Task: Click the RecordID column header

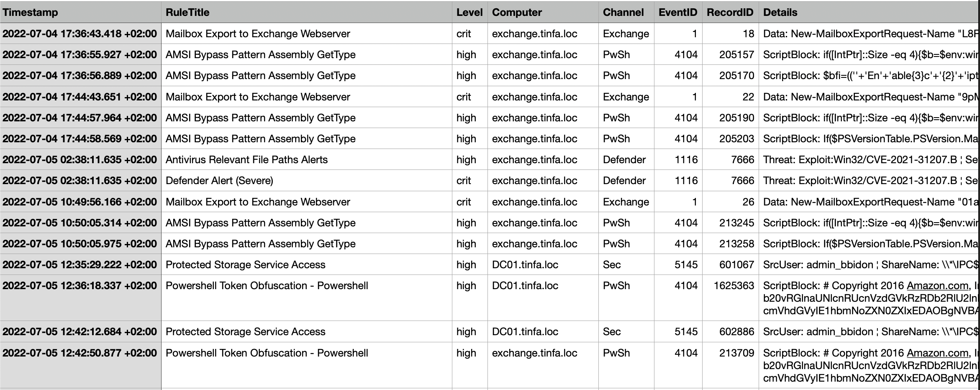Action: click(x=730, y=12)
